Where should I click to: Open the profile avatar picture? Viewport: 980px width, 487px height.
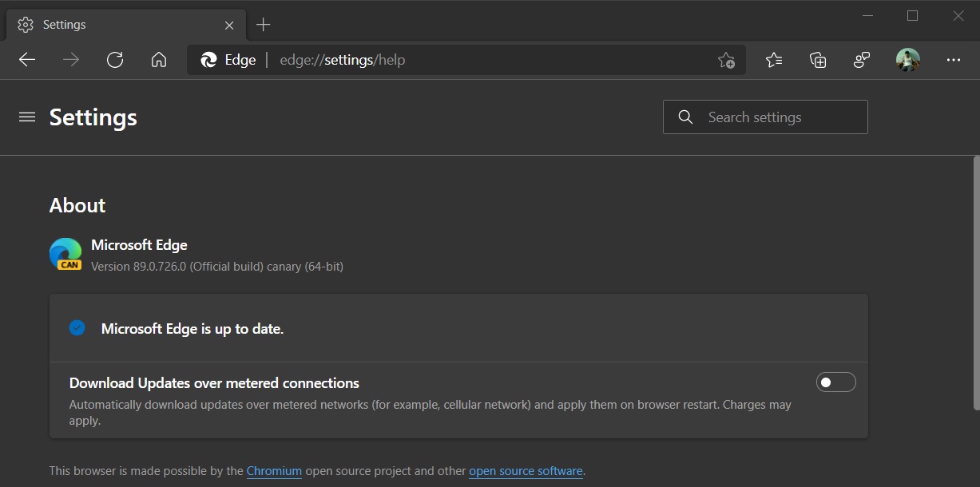click(908, 60)
